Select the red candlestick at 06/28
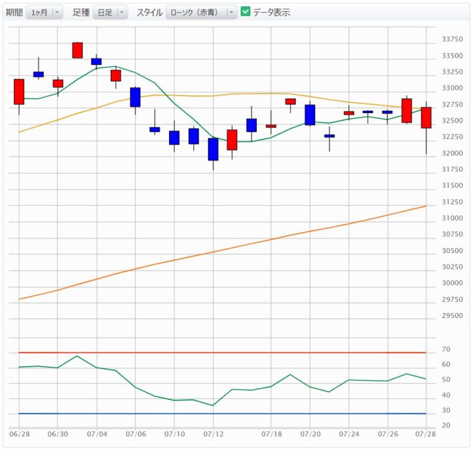 click(x=19, y=92)
